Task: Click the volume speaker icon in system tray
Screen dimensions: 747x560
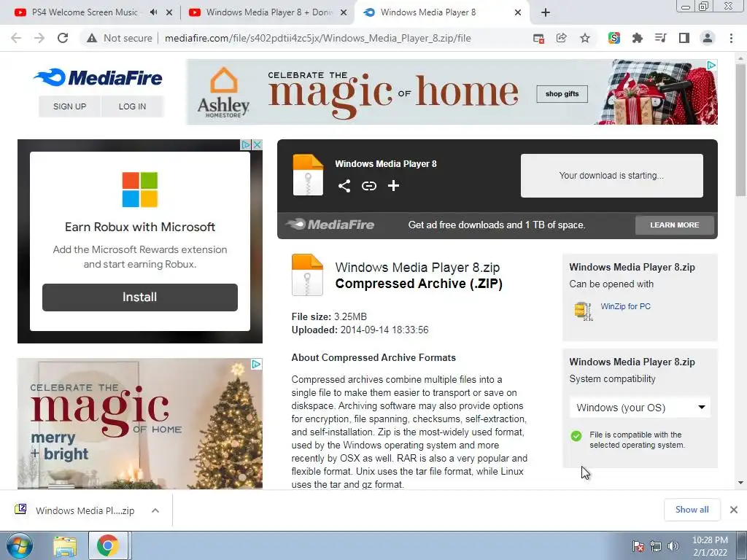Action: coord(673,546)
